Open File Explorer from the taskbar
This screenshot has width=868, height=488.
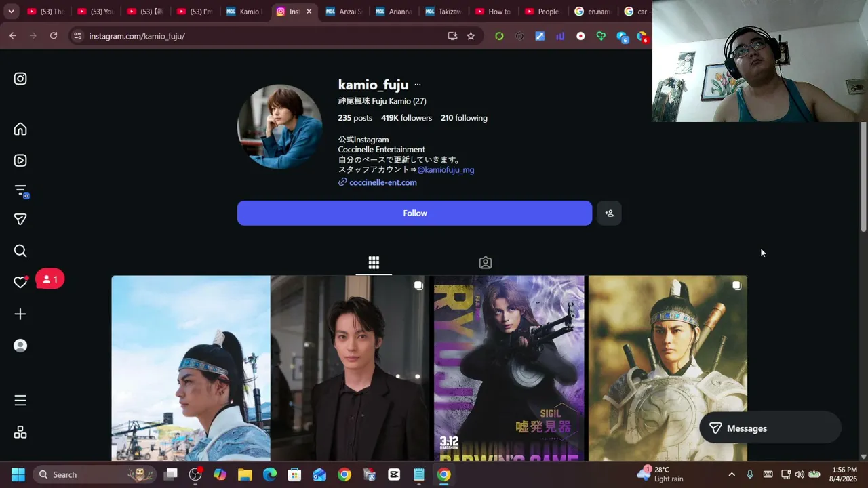tap(245, 474)
